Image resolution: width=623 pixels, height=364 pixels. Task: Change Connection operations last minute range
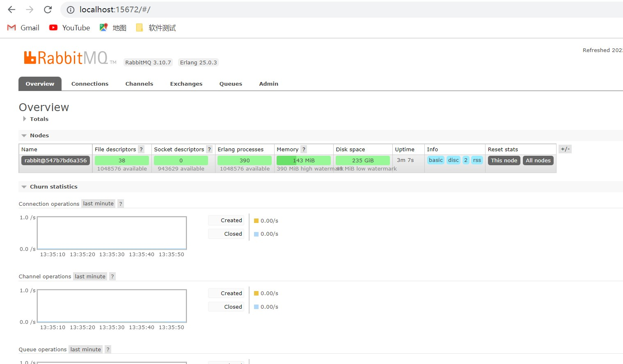click(x=98, y=204)
